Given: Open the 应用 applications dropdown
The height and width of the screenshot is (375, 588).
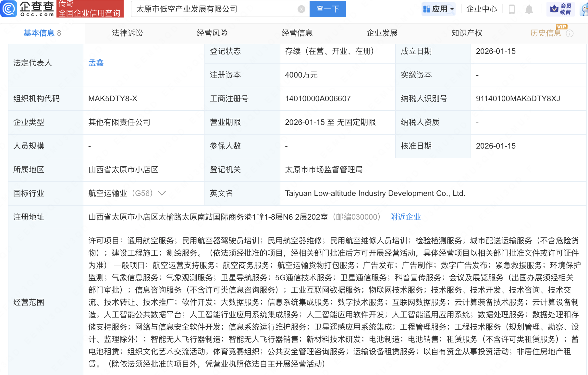Looking at the screenshot, I should pyautogui.click(x=438, y=9).
